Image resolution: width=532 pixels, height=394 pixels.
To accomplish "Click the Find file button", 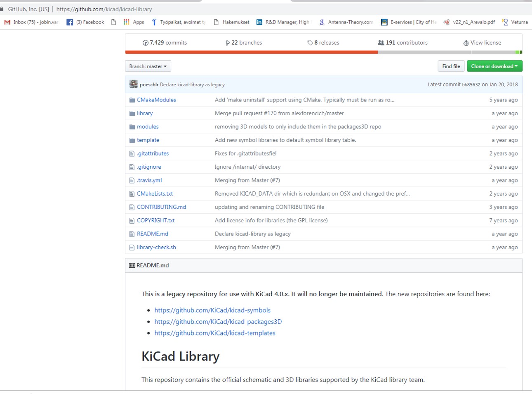I will pyautogui.click(x=451, y=66).
